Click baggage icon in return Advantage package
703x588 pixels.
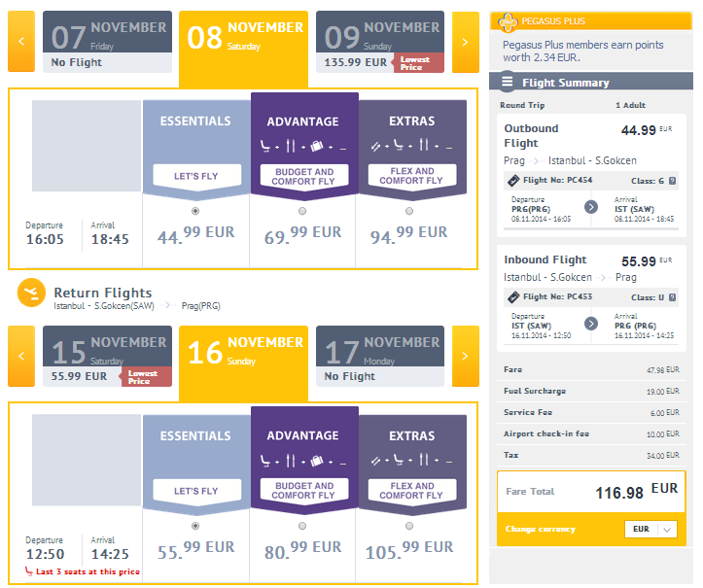click(317, 461)
